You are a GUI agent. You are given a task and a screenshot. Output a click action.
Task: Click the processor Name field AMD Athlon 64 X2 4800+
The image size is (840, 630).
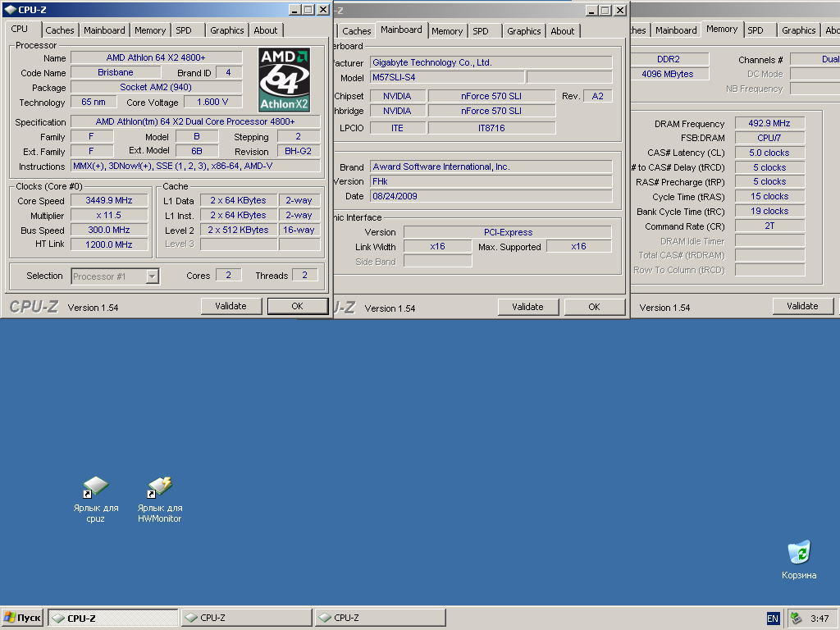pyautogui.click(x=157, y=57)
